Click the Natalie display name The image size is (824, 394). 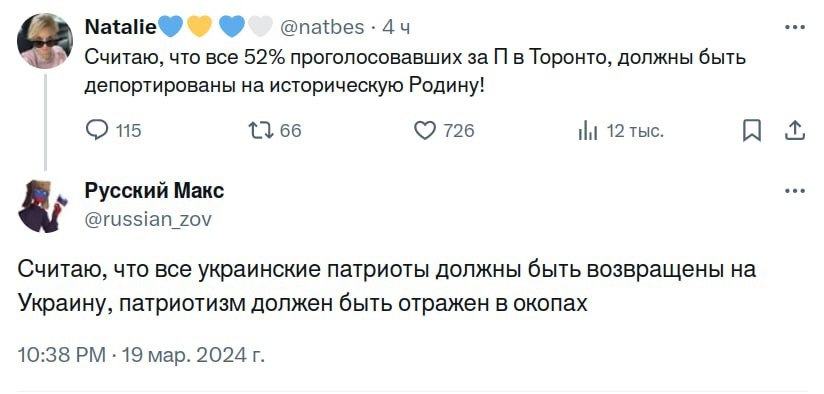pyautogui.click(x=120, y=27)
